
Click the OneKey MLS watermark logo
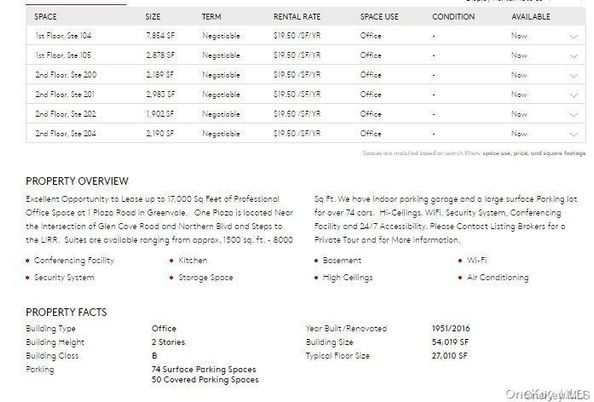(547, 394)
